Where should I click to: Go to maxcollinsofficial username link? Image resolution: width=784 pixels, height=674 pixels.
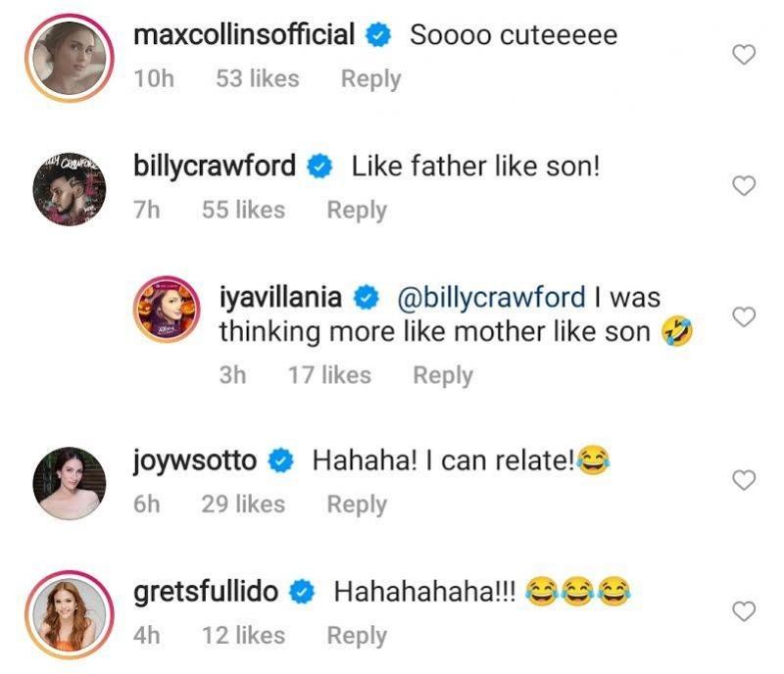pyautogui.click(x=244, y=36)
